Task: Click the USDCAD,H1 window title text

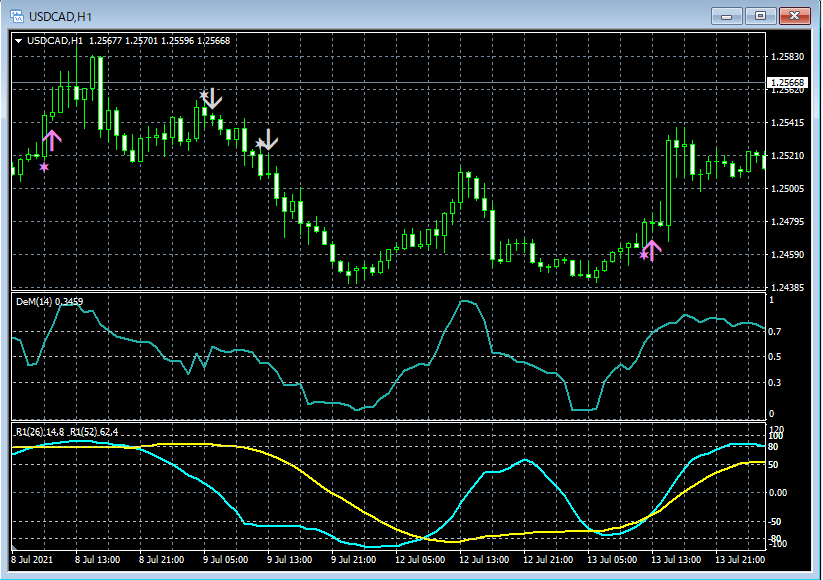Action: (60, 17)
